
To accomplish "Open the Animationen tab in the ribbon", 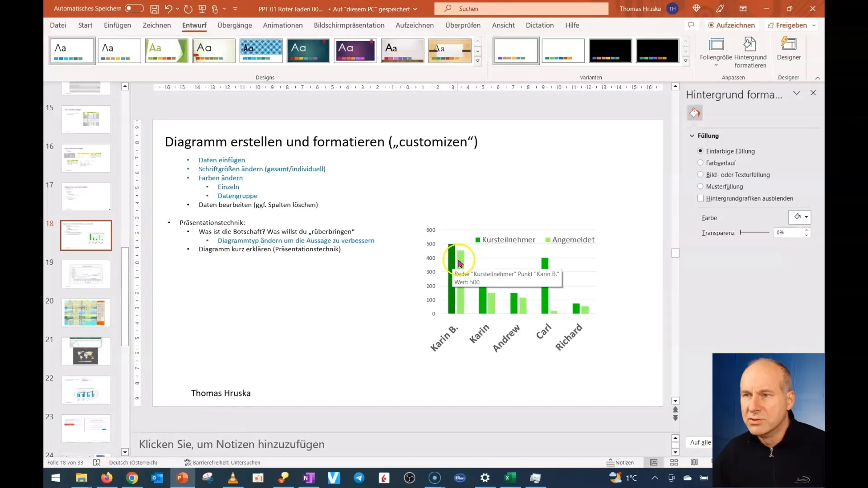I will point(283,25).
